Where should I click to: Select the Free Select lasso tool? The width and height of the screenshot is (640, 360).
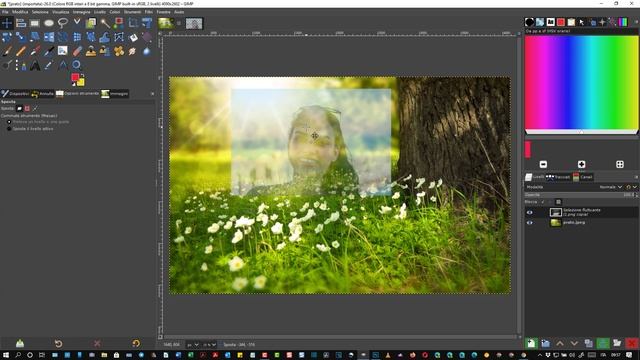click(62, 23)
